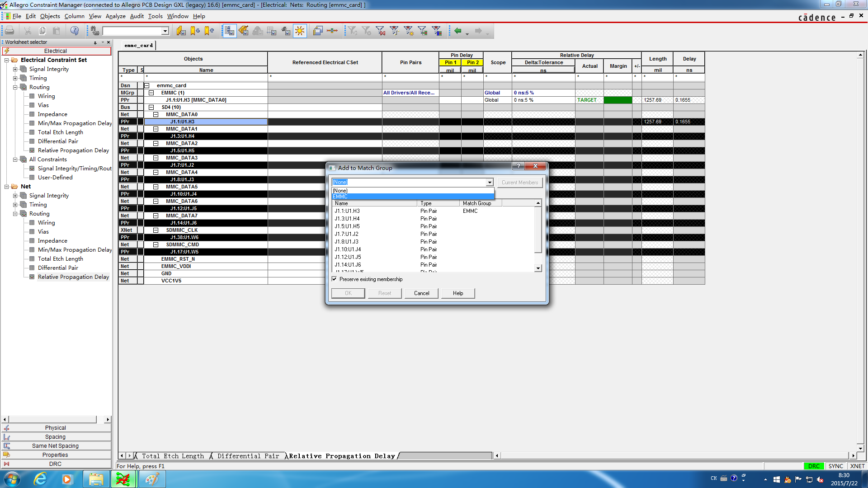This screenshot has width=868, height=488.
Task: Collapse the EMMC (1) match group row
Action: click(x=151, y=93)
